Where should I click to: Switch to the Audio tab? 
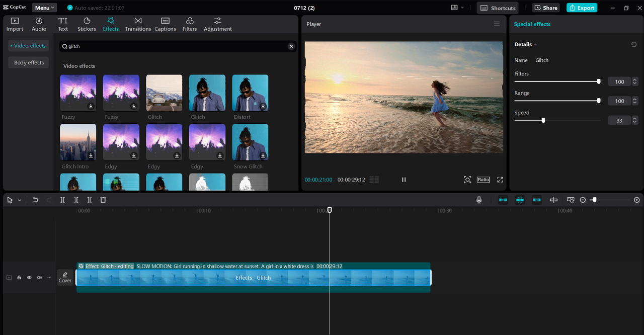39,24
